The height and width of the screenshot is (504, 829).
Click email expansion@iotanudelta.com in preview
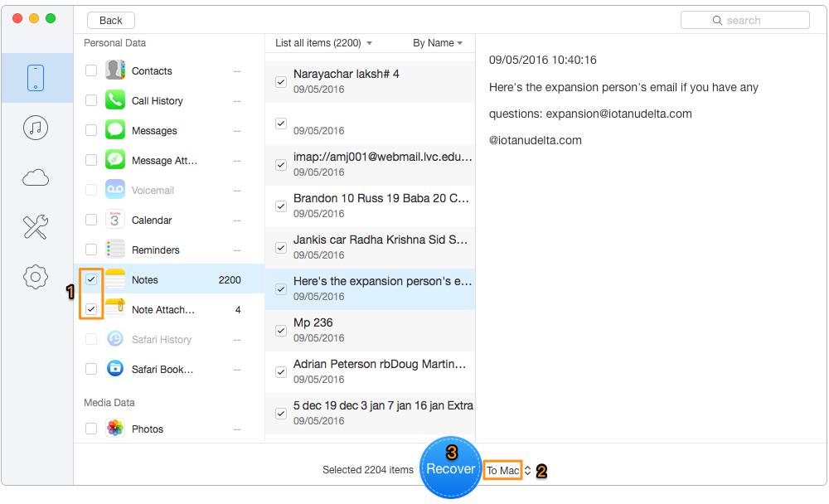click(618, 114)
